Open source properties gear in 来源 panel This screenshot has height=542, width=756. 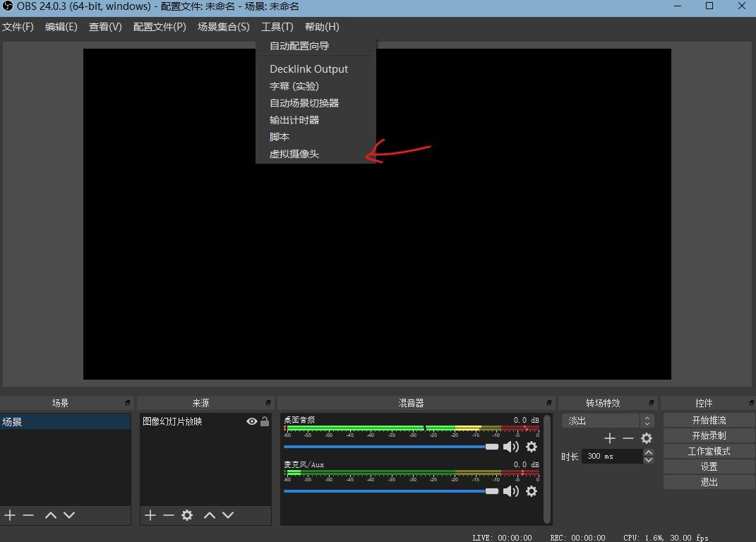(187, 515)
